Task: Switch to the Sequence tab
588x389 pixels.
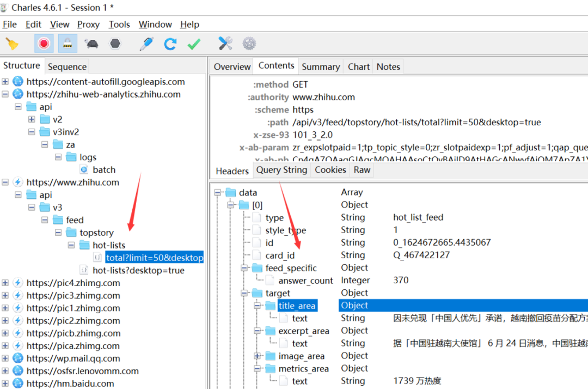Action: pyautogui.click(x=67, y=67)
